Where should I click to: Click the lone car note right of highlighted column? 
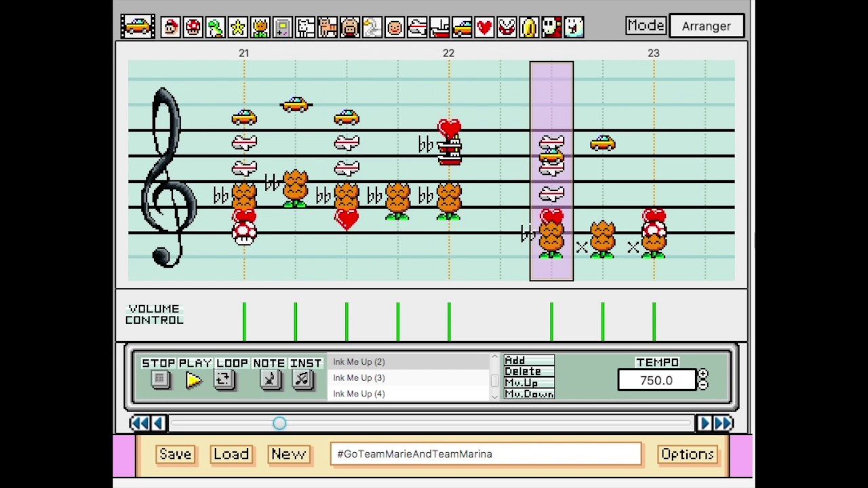[x=603, y=143]
